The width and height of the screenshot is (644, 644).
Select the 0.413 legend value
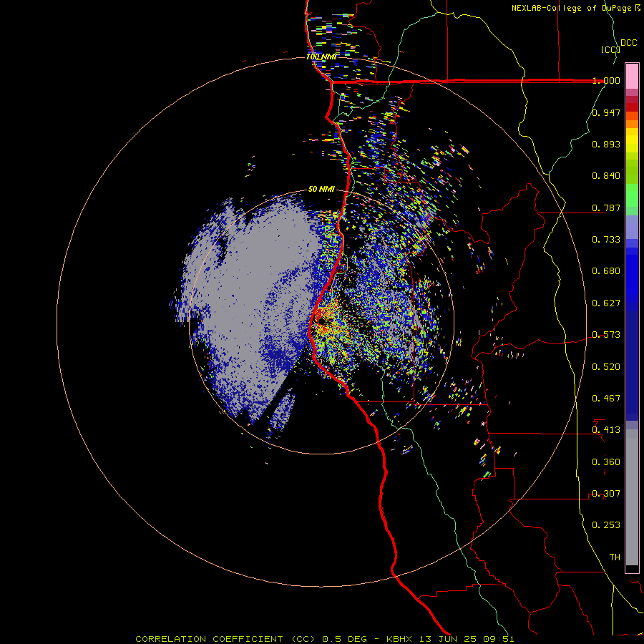[606, 430]
